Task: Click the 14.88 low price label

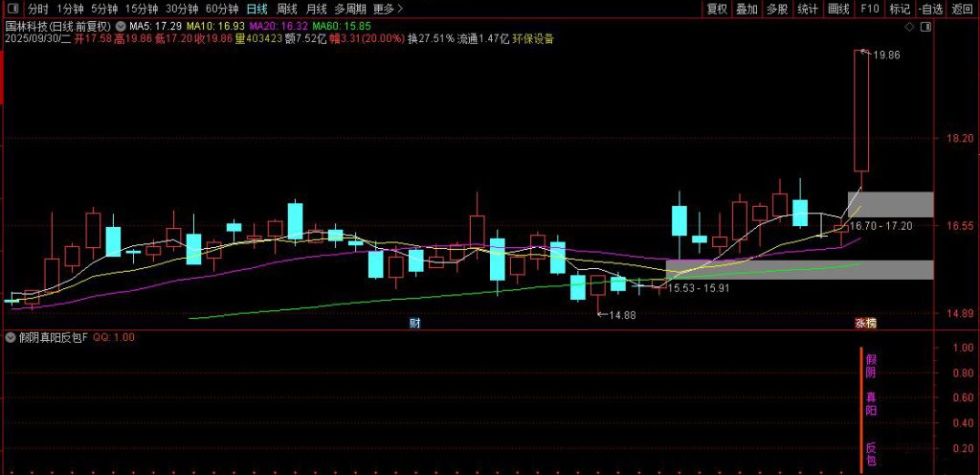Action: tap(622, 315)
